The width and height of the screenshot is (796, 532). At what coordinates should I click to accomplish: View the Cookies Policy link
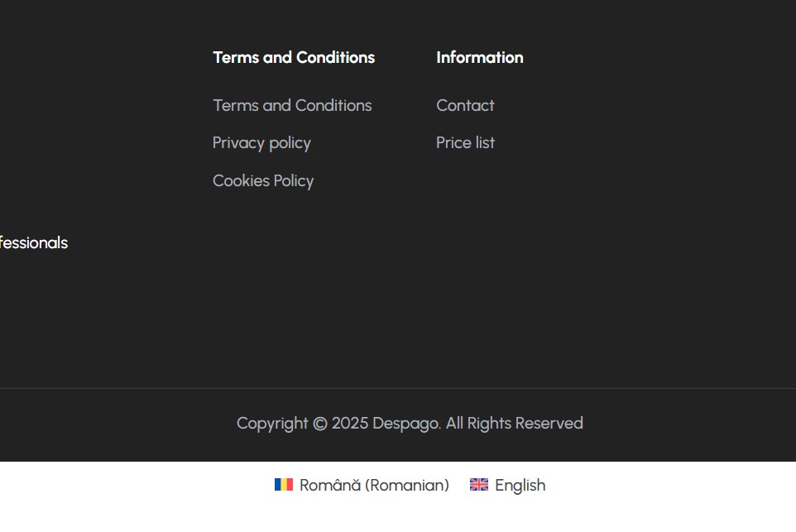click(x=263, y=180)
